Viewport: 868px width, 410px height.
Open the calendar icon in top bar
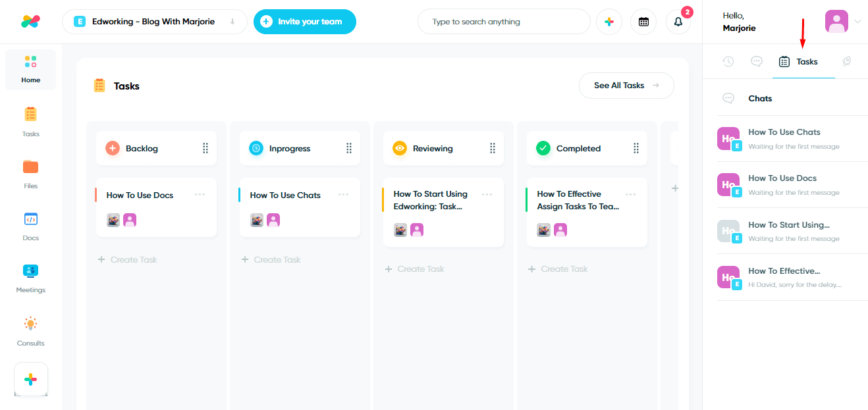coord(643,22)
